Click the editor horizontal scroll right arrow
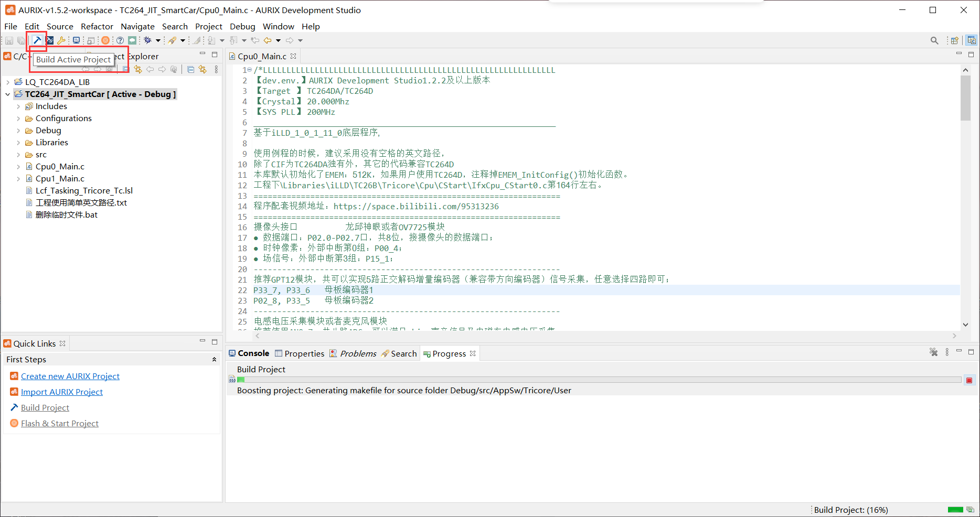 coord(954,336)
